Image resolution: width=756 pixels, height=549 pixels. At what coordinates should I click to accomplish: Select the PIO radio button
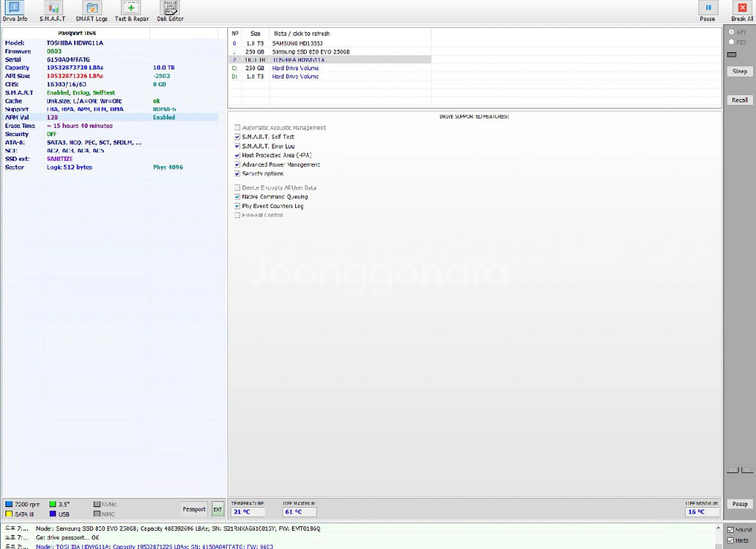click(731, 42)
